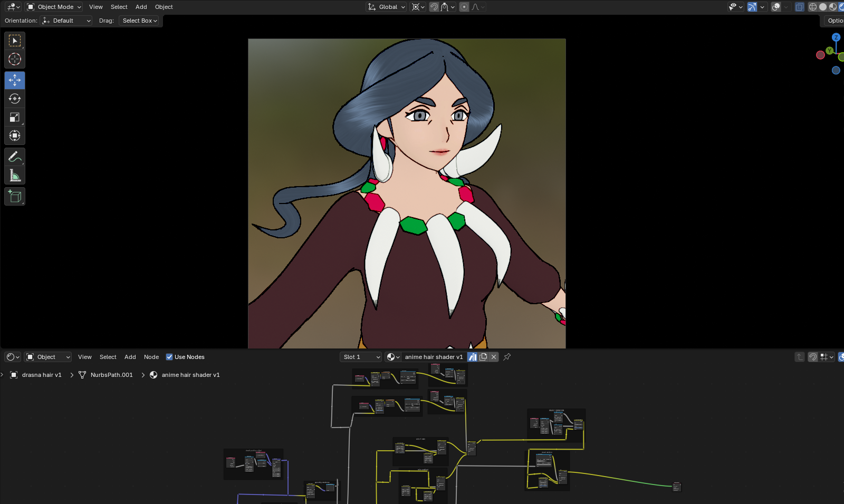Open the viewport Object menu

pos(164,7)
